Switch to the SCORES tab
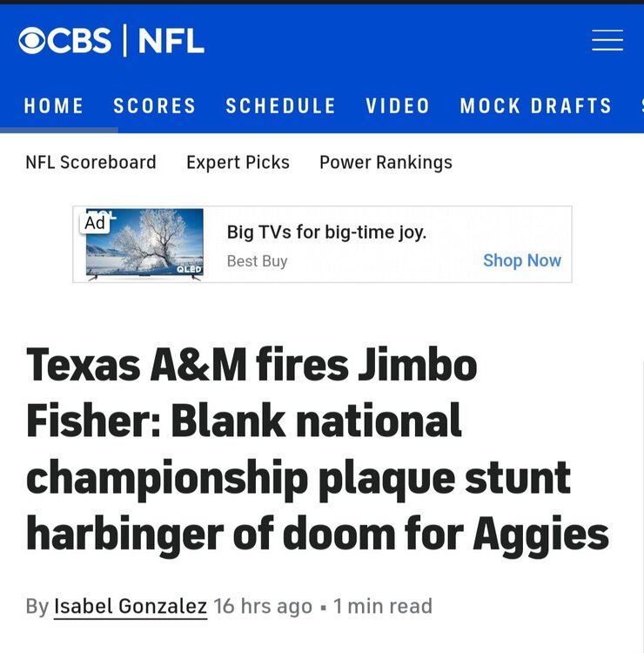Image resolution: width=644 pixels, height=653 pixels. click(x=155, y=106)
